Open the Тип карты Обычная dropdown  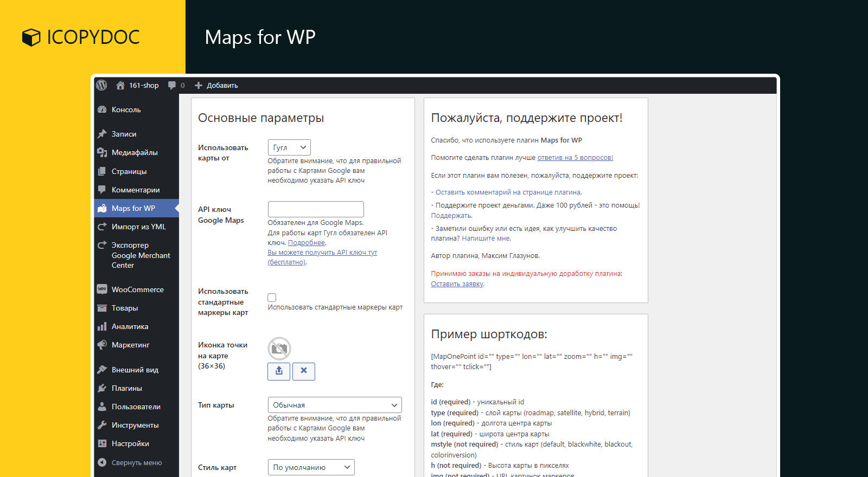(x=335, y=405)
